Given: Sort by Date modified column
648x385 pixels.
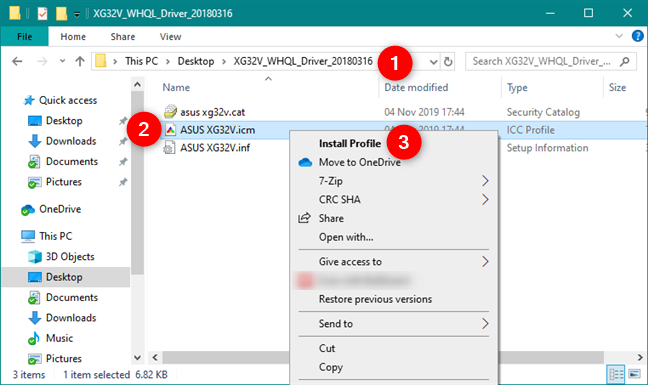Looking at the screenshot, I should tap(416, 88).
